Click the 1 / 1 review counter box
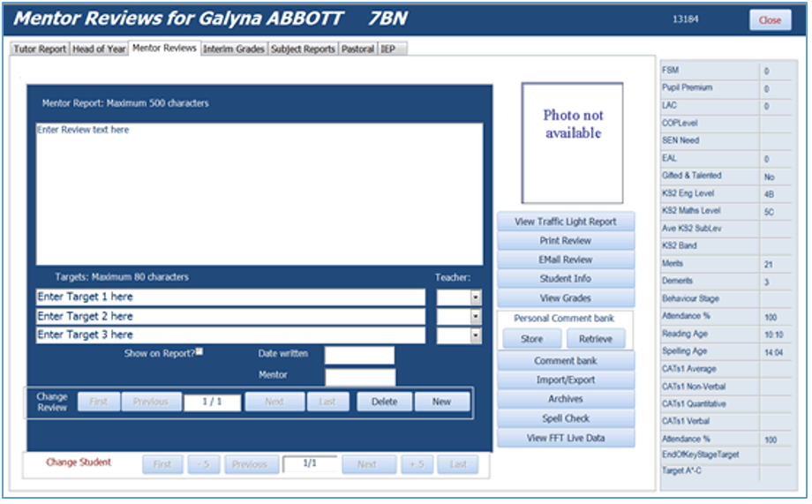This screenshot has height=504, width=812. pyautogui.click(x=213, y=402)
